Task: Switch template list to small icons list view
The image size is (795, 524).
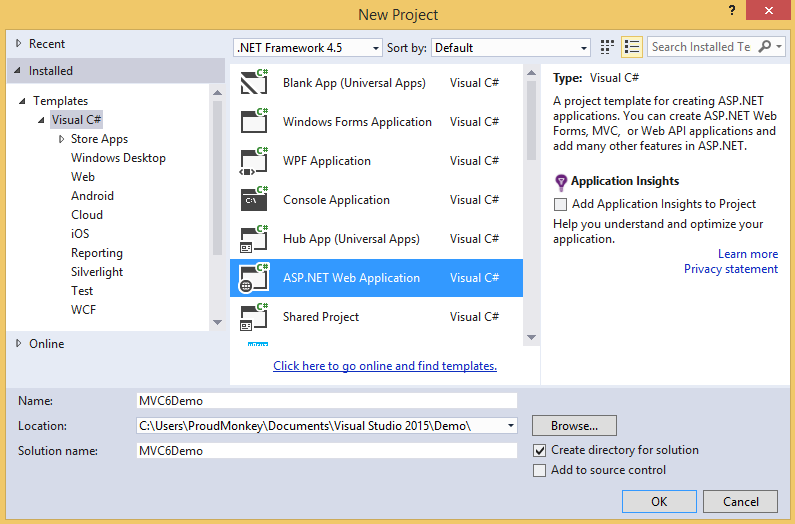Action: tap(632, 47)
